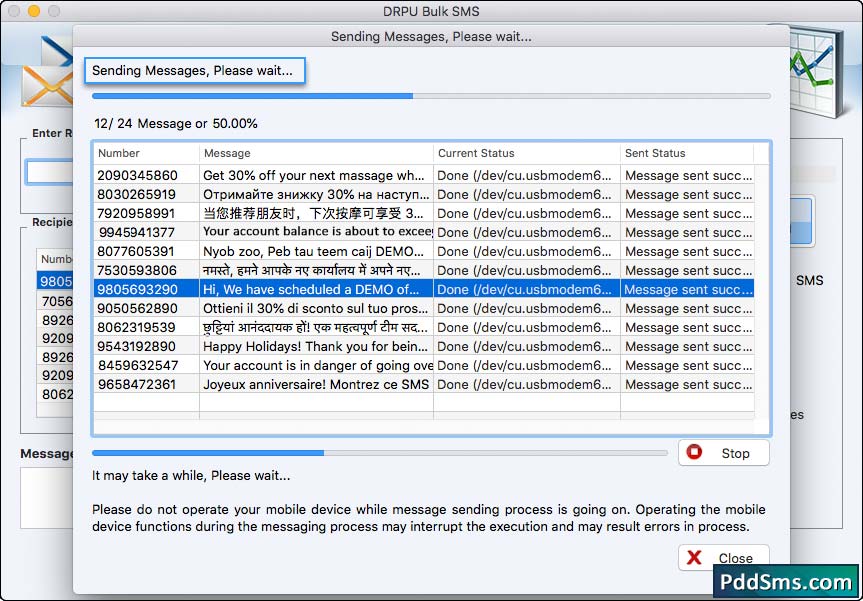Select the row for number 9658472361
This screenshot has width=863, height=601.
pyautogui.click(x=424, y=384)
